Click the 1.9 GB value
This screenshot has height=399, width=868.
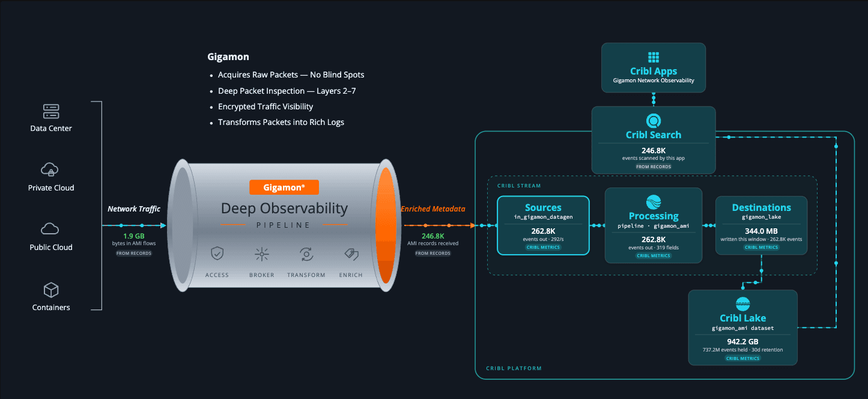click(134, 236)
